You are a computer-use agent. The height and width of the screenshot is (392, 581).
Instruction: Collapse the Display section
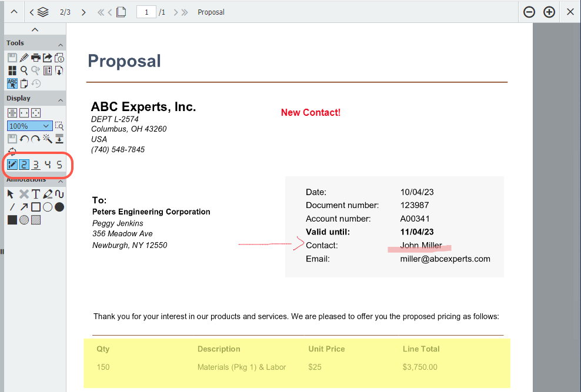tap(60, 99)
